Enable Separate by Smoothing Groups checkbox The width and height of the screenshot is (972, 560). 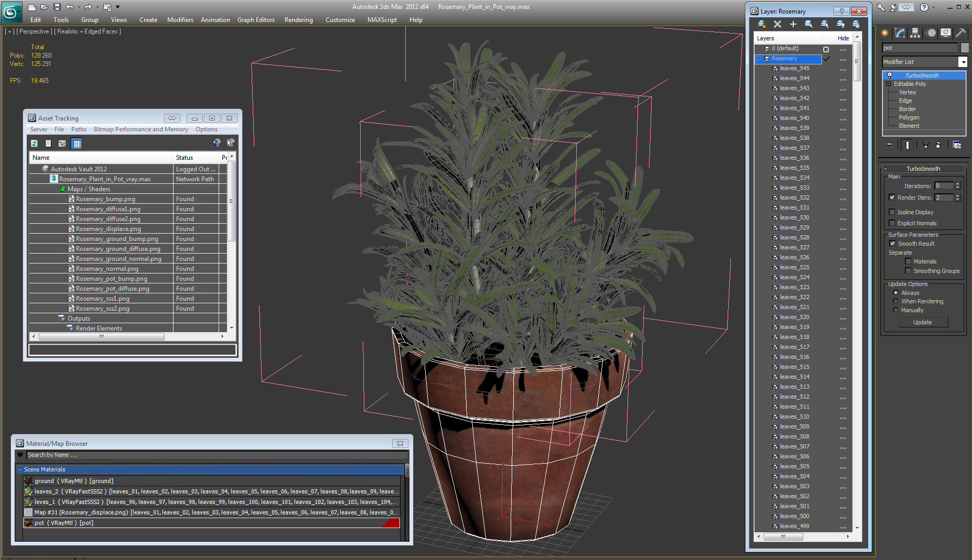tap(908, 271)
